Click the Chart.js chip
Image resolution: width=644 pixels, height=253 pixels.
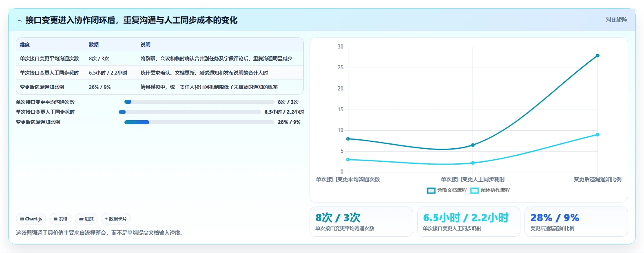31,219
